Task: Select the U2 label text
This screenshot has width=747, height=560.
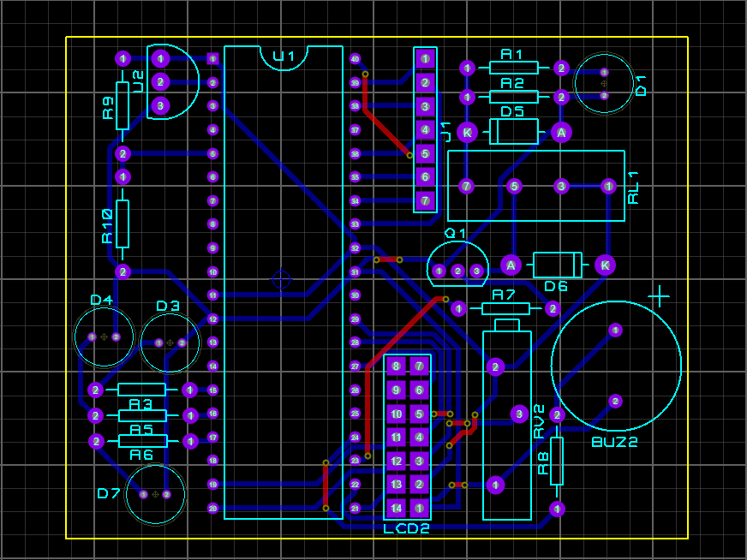Action: pyautogui.click(x=138, y=81)
